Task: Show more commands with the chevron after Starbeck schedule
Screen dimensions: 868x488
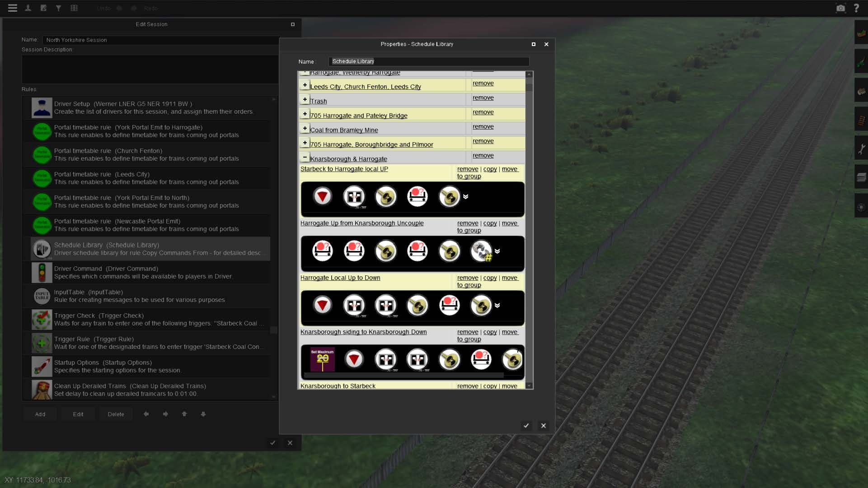Action: pos(466,197)
